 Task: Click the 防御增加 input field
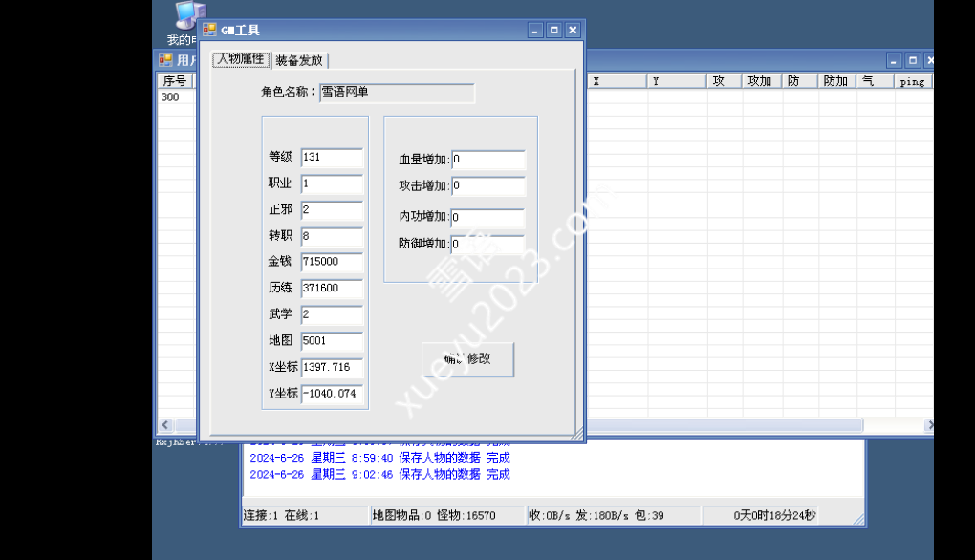click(487, 244)
